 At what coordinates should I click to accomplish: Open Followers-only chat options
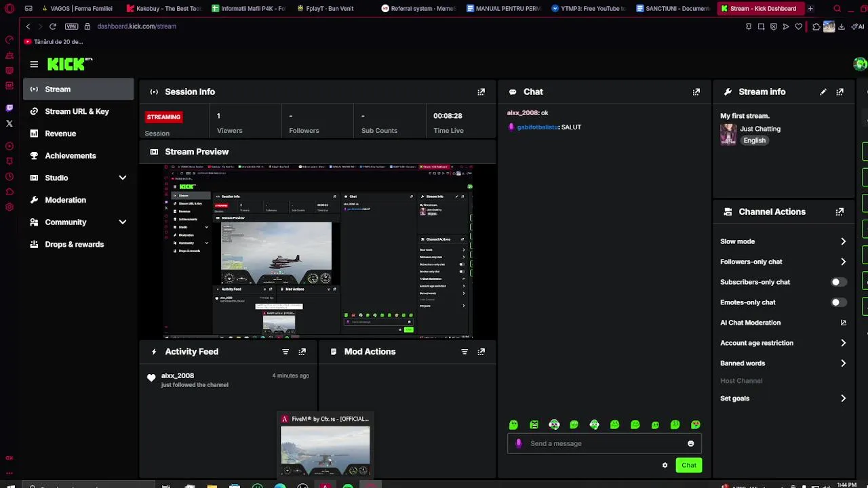[x=783, y=262]
